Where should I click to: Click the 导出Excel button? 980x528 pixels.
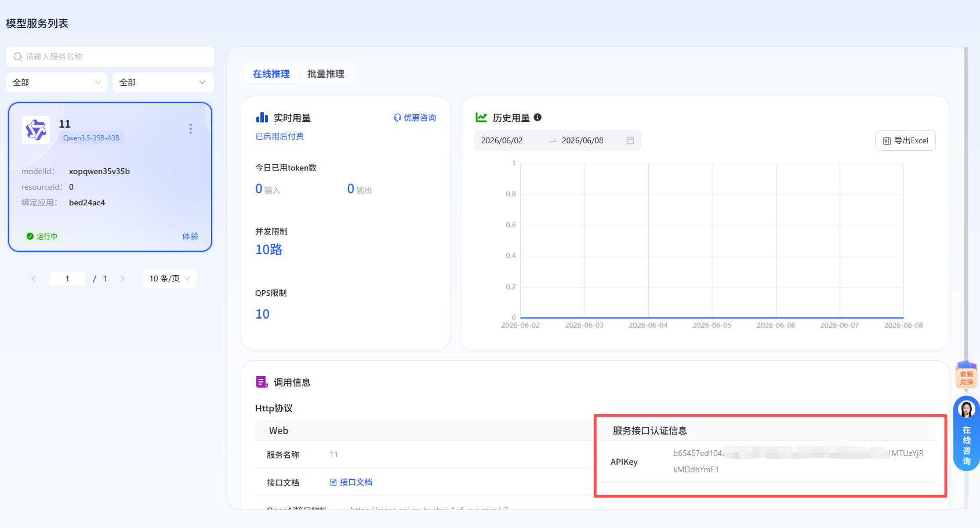click(905, 140)
